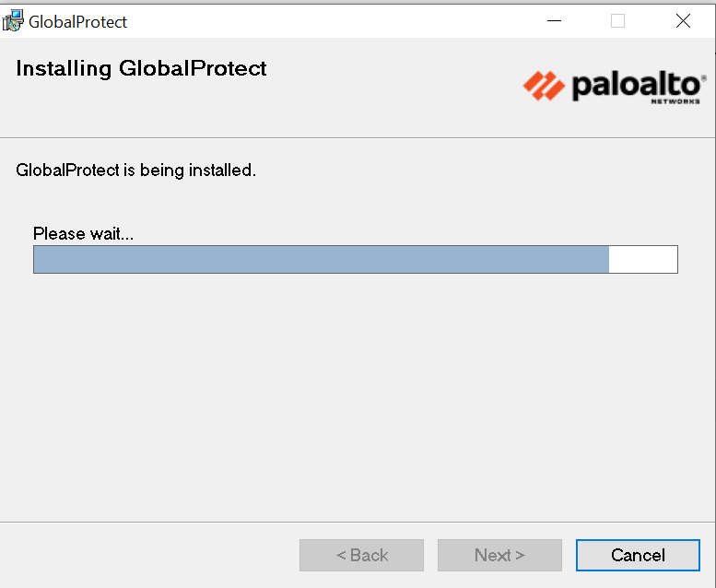Image resolution: width=716 pixels, height=588 pixels.
Task: Click the greyed-out maximize window button
Action: tap(617, 20)
